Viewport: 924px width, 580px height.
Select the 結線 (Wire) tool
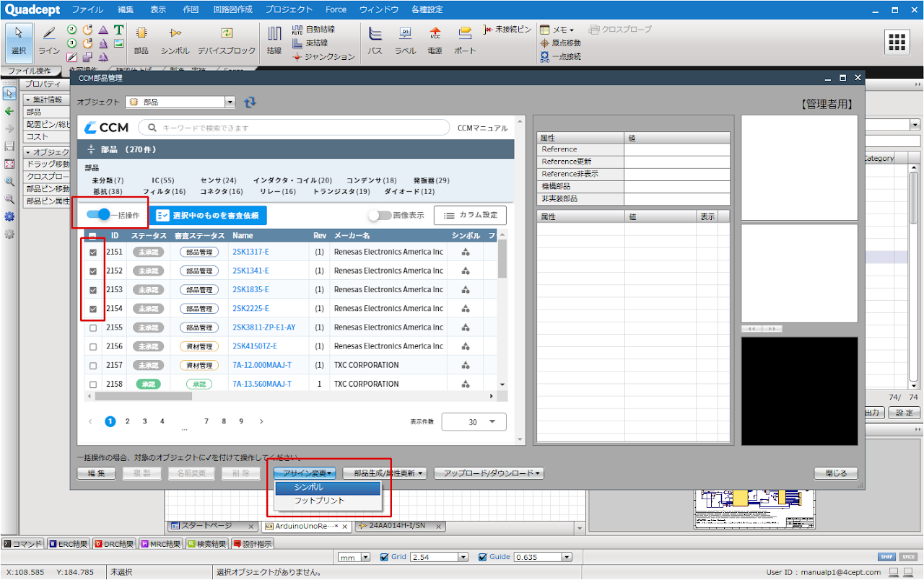[274, 39]
